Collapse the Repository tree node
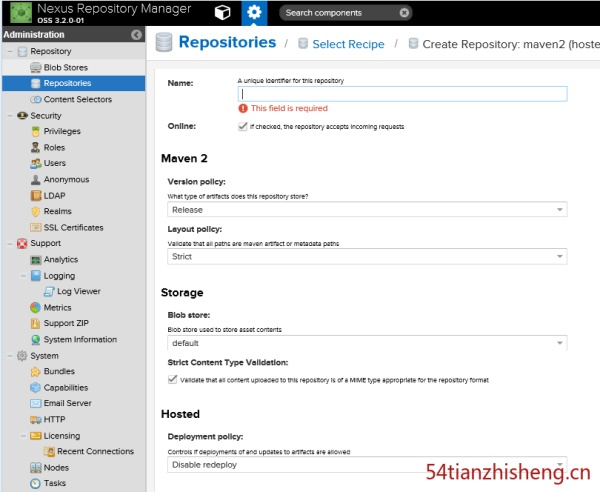Viewport: 600px width, 492px height. (10, 51)
